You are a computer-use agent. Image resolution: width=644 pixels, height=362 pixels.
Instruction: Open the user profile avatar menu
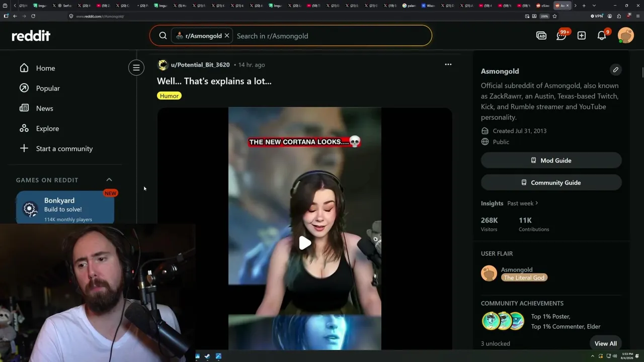[x=626, y=36]
